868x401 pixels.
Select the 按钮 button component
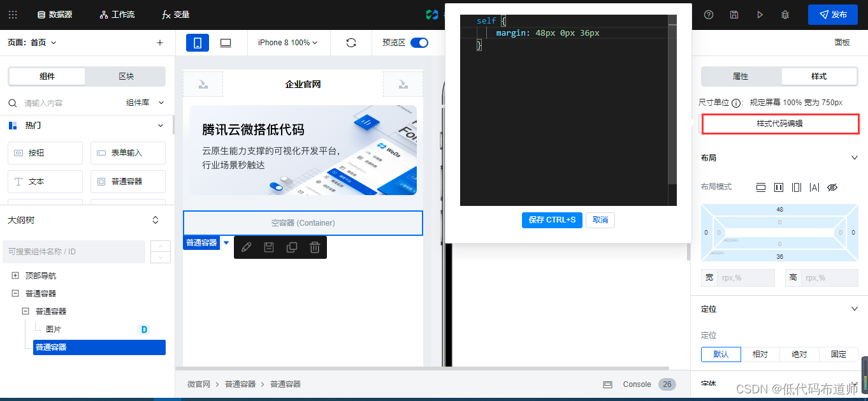coord(45,153)
